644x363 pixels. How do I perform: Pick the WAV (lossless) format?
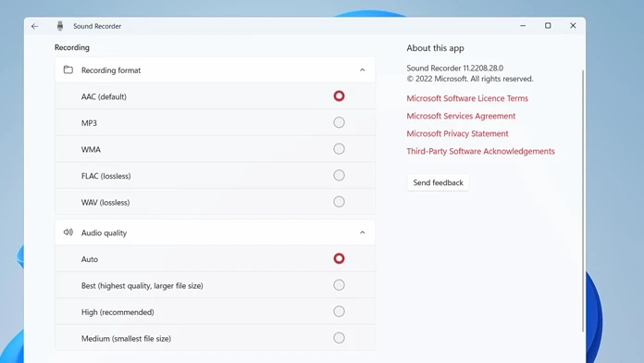click(x=339, y=202)
